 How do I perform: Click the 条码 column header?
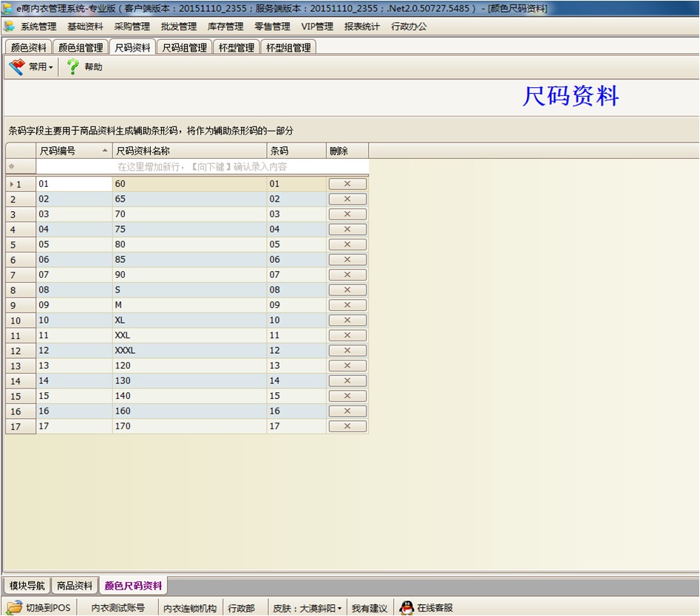tap(296, 151)
